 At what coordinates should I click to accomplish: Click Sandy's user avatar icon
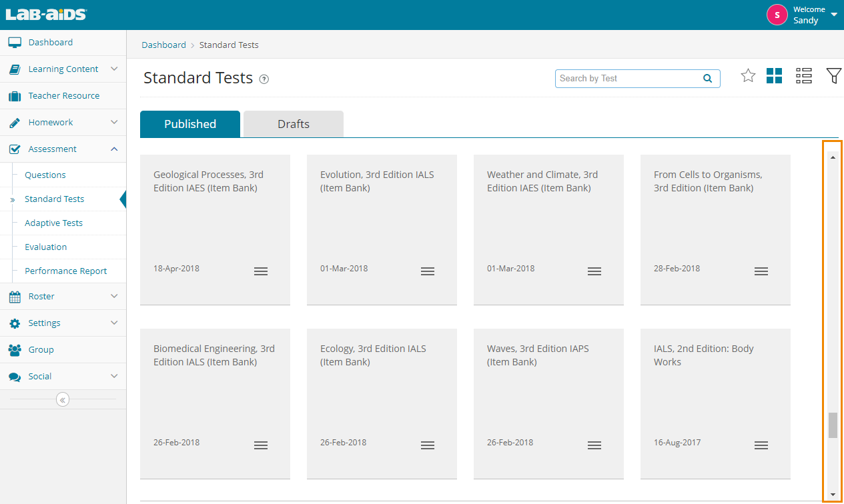[777, 15]
